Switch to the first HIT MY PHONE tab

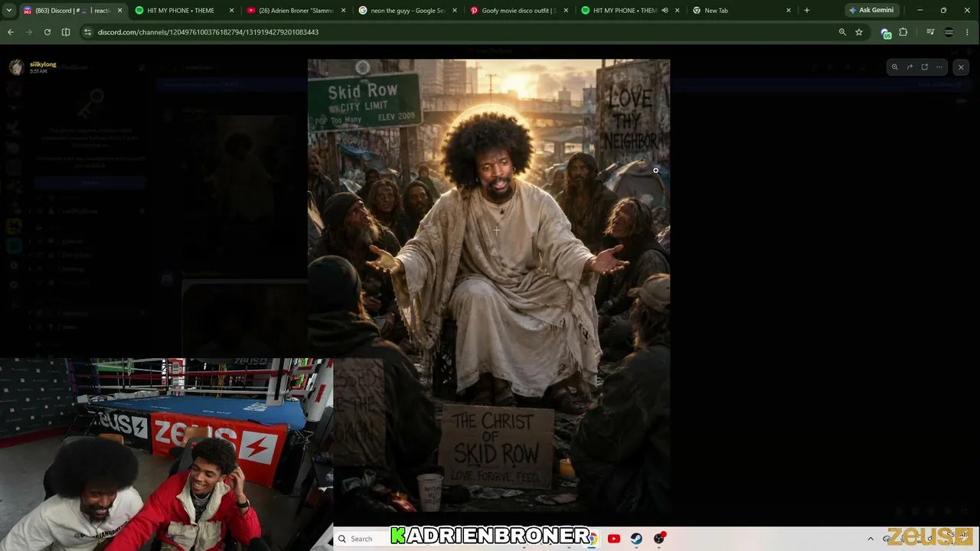click(184, 11)
